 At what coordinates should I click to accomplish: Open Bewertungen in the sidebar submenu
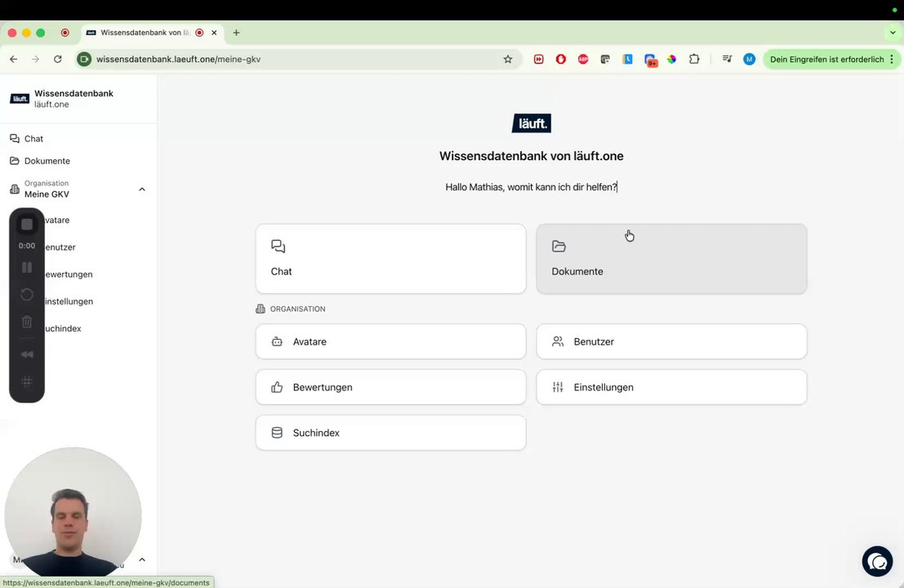point(69,274)
